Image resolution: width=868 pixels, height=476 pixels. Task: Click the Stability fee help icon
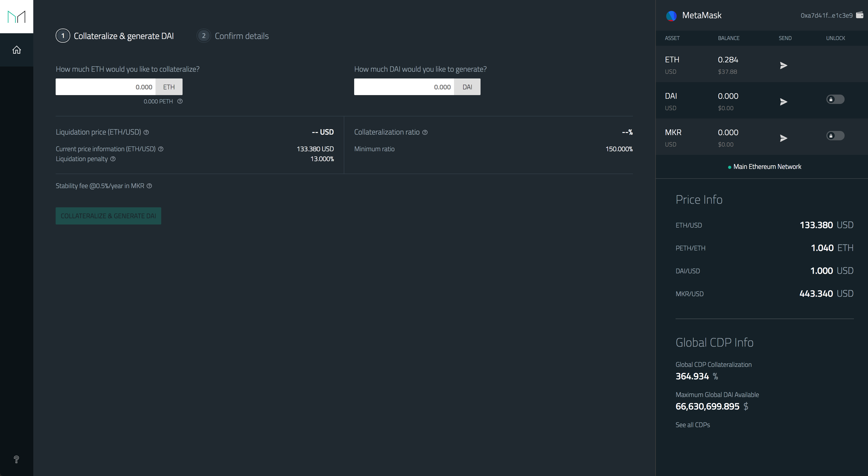[x=149, y=186]
